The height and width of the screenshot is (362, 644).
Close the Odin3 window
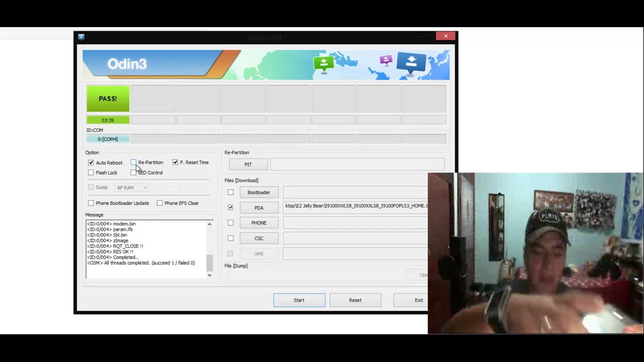coord(446,36)
